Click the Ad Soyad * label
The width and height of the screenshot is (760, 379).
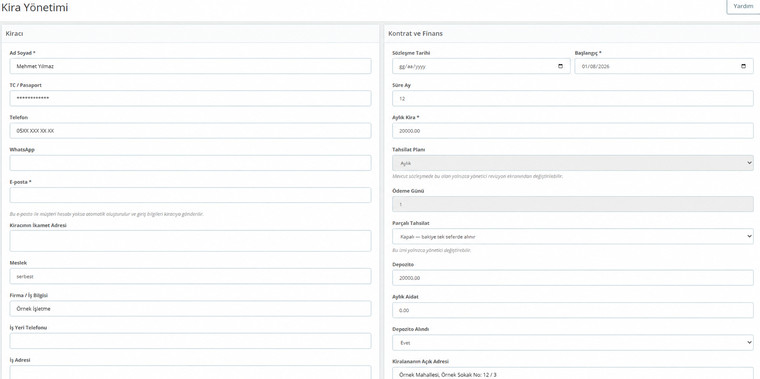point(22,53)
